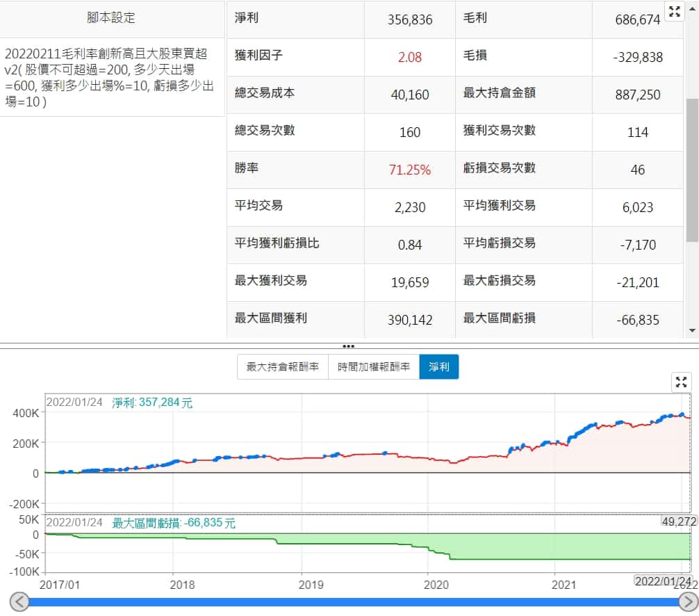Click the blue date range slider bar

347,602
